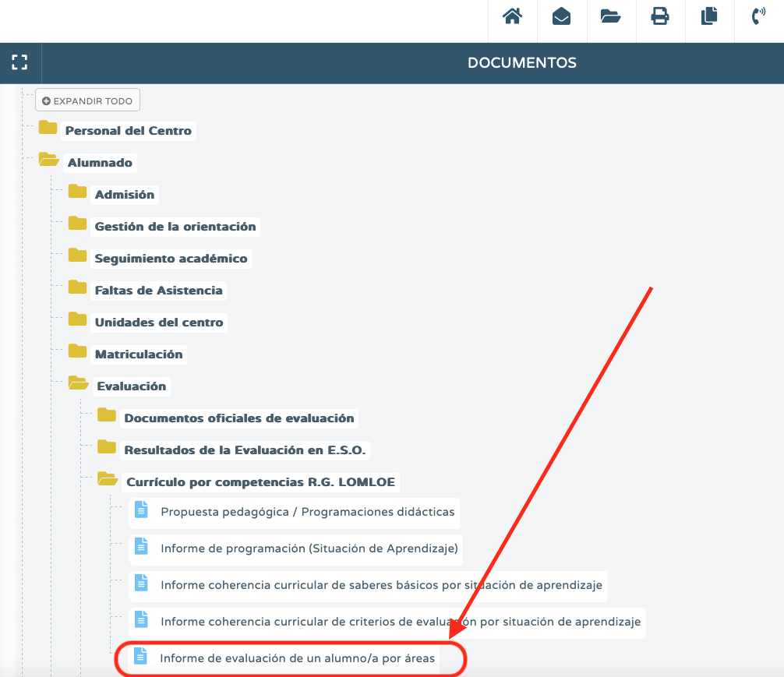The image size is (784, 677).
Task: Open the messages envelope icon
Action: 561,16
